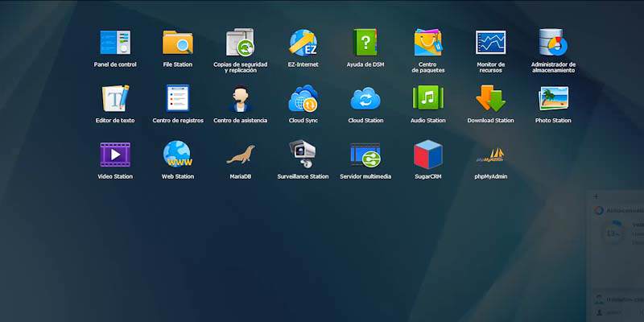Open Cloud Station
The height and width of the screenshot is (322, 644).
365,98
